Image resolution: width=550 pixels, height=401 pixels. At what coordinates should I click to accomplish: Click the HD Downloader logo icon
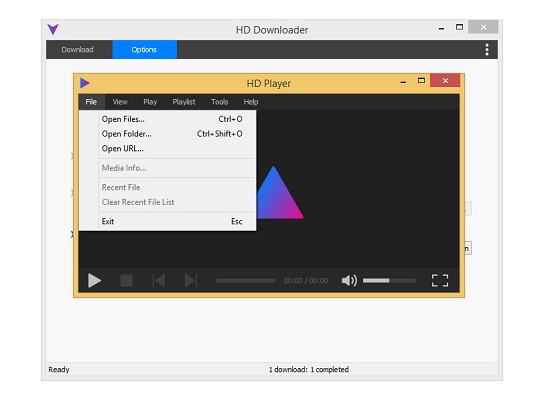(x=53, y=29)
